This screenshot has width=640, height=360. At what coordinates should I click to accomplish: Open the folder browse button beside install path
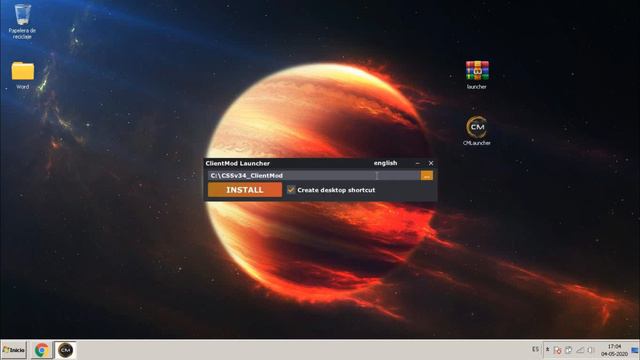click(427, 176)
